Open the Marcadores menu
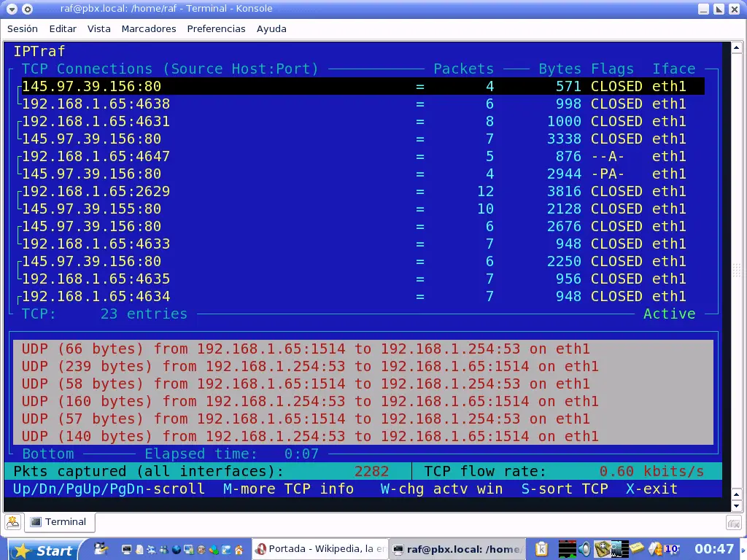Screen dimensions: 747x560 [149, 28]
